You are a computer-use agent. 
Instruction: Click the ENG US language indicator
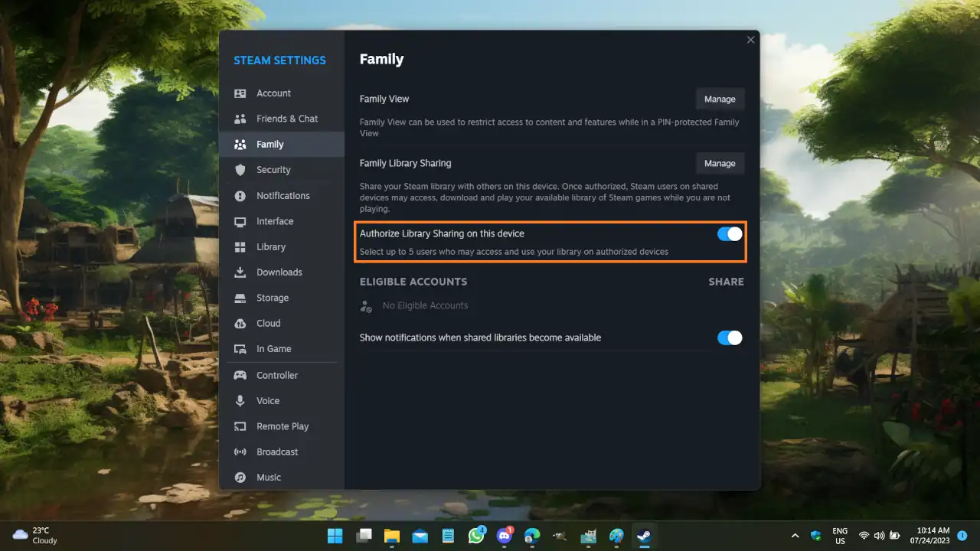(x=840, y=536)
